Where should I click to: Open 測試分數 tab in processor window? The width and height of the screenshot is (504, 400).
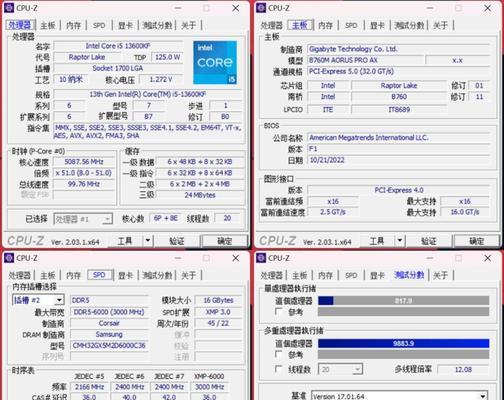157,25
